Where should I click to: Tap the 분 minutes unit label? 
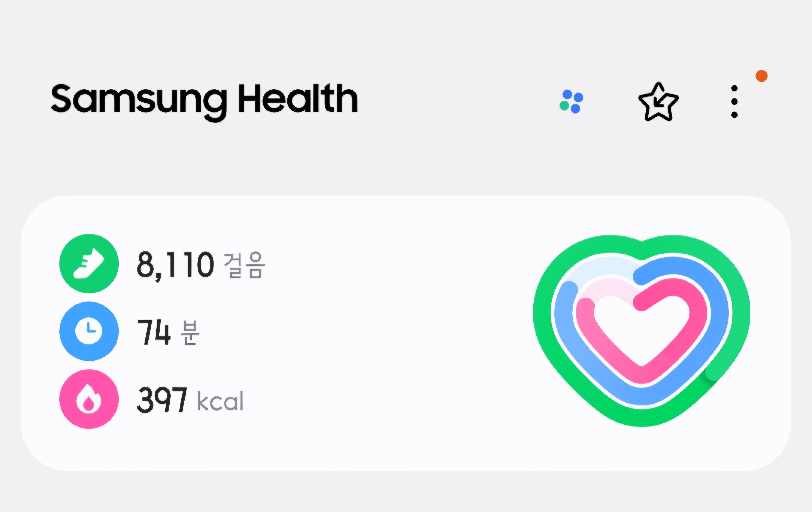[x=190, y=332]
